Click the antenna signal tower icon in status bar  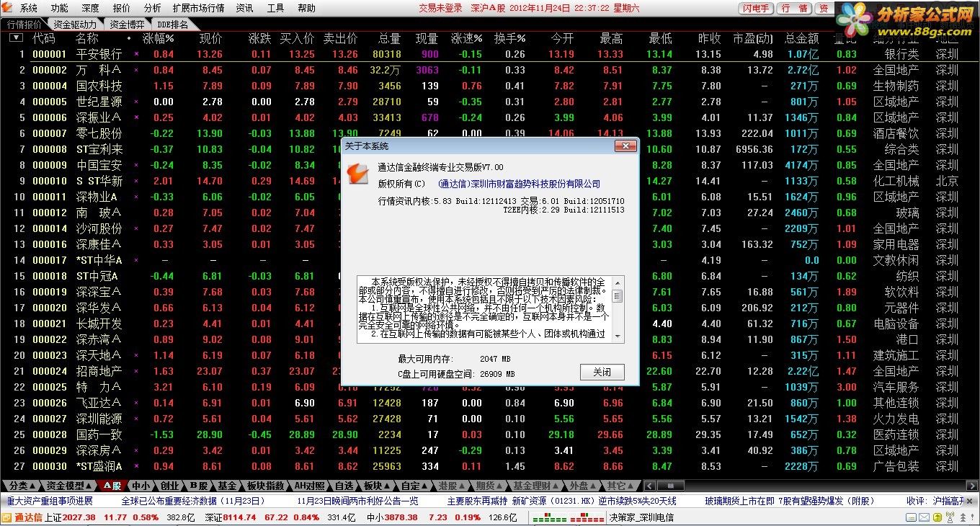(949, 517)
